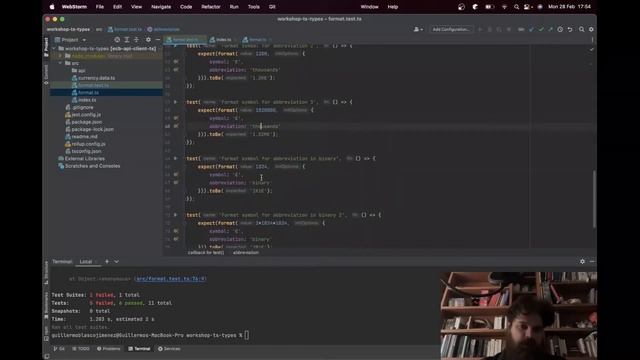
Task: Click macOS Spotlight search icon in menu bar
Action: pos(517,7)
